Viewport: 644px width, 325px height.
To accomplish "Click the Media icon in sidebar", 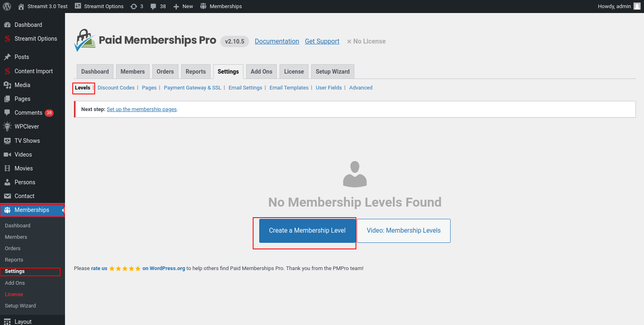I will [7, 85].
